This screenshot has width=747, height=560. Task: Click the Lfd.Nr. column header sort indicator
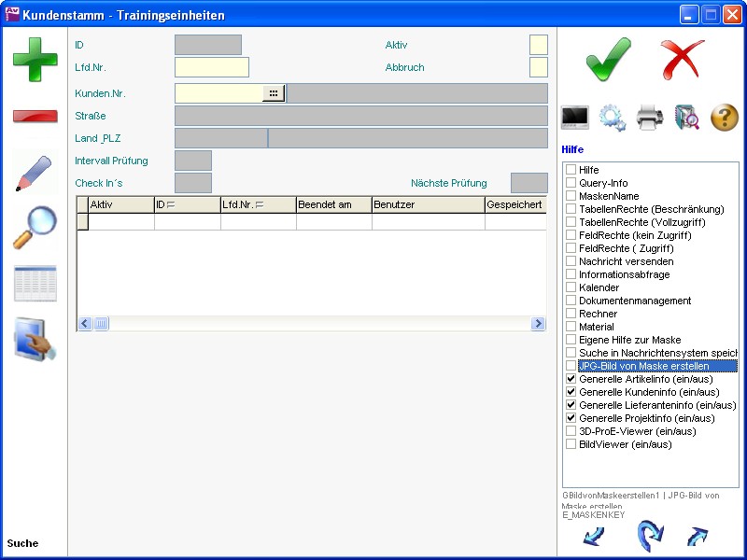(260, 204)
